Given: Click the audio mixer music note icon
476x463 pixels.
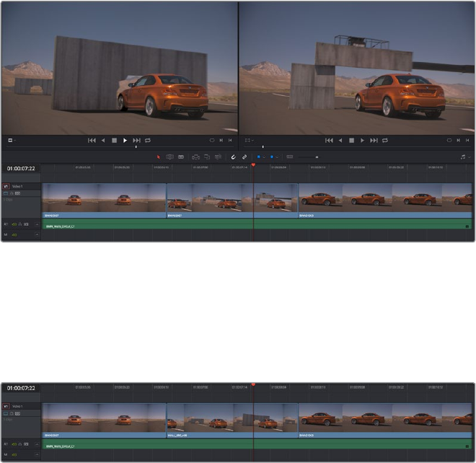Looking at the screenshot, I should pos(462,156).
